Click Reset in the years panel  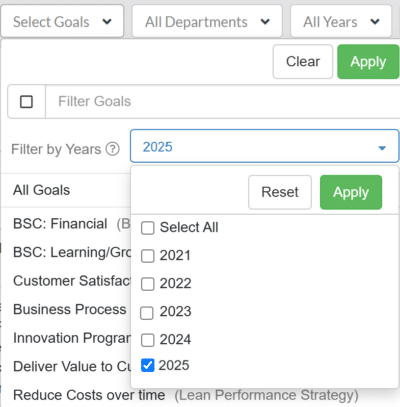click(280, 192)
